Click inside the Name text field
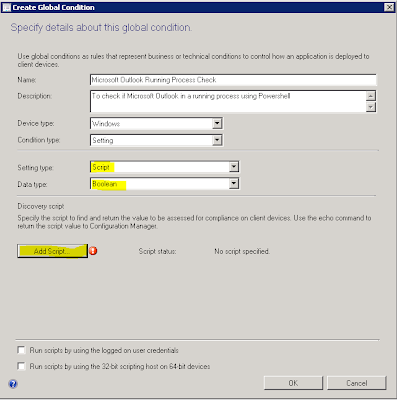Image resolution: width=397 pixels, height=400 pixels. click(233, 80)
